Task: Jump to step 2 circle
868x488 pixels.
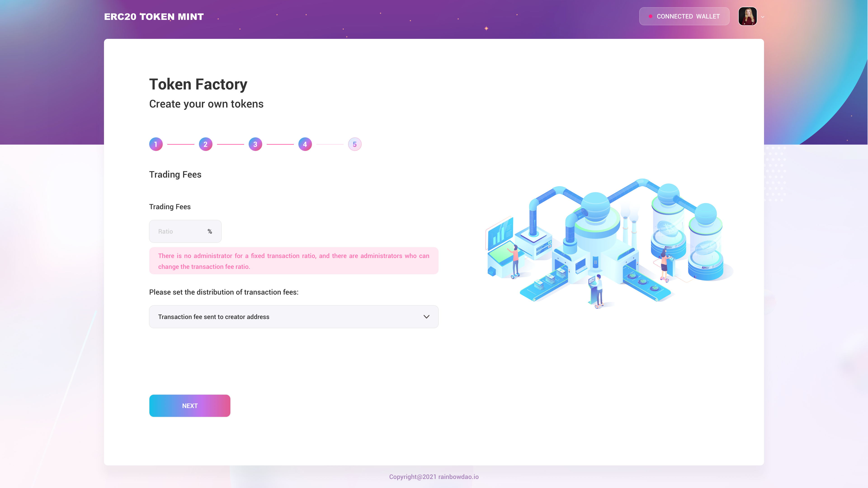Action: (x=205, y=144)
